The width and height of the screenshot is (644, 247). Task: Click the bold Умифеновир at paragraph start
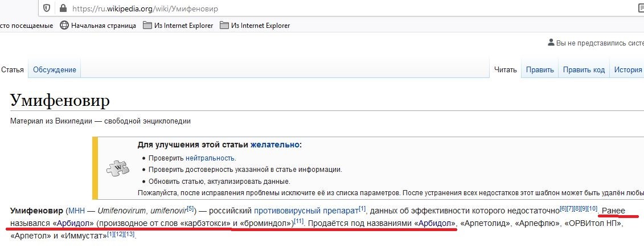(x=36, y=211)
